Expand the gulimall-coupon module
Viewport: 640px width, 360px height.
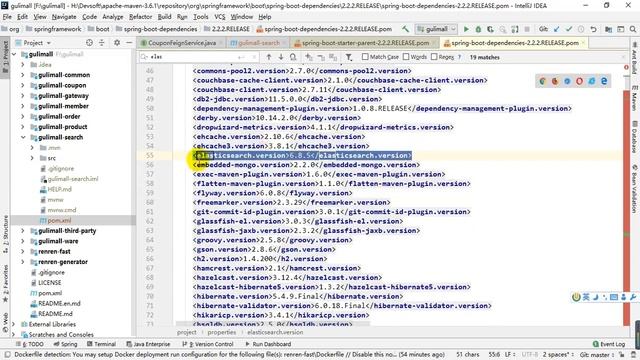click(x=23, y=85)
